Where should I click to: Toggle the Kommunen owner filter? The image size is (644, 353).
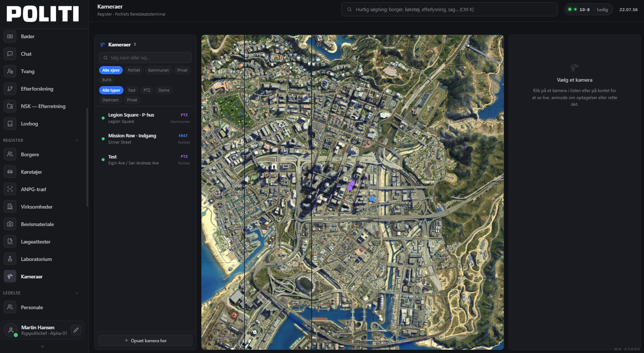tap(158, 70)
